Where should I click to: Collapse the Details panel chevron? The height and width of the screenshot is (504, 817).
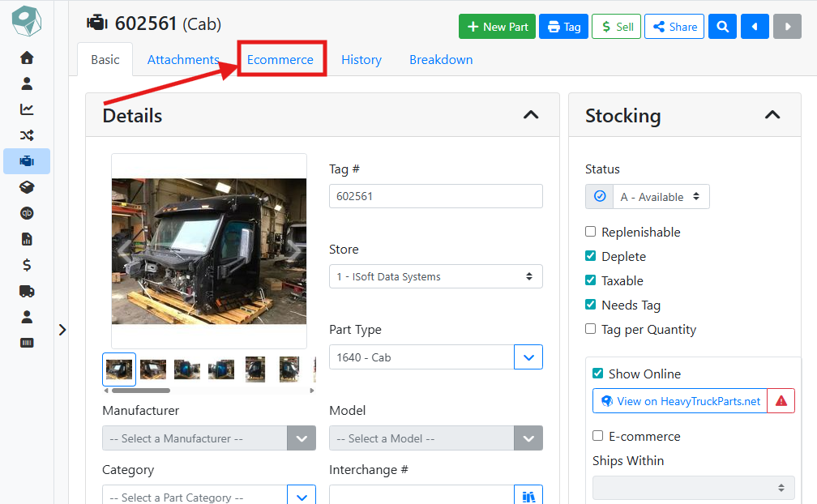pos(530,115)
